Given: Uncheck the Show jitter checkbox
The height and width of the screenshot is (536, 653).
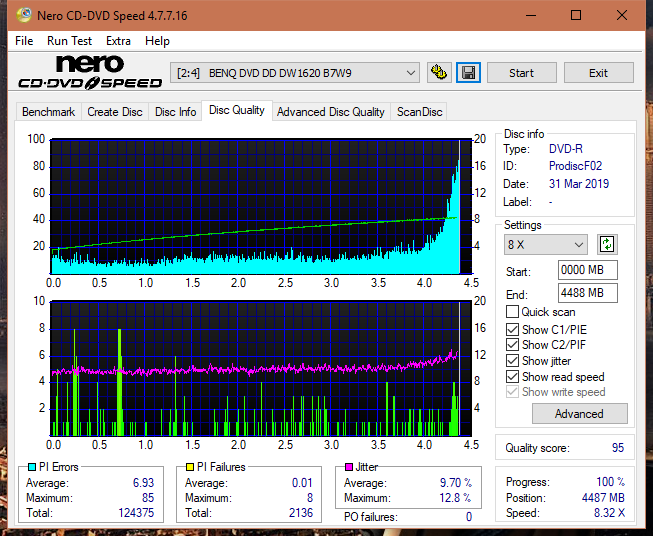Looking at the screenshot, I should coord(512,361).
